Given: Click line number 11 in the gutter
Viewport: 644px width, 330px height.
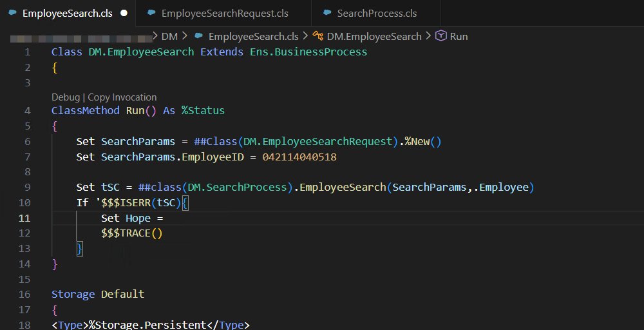Looking at the screenshot, I should 24,218.
